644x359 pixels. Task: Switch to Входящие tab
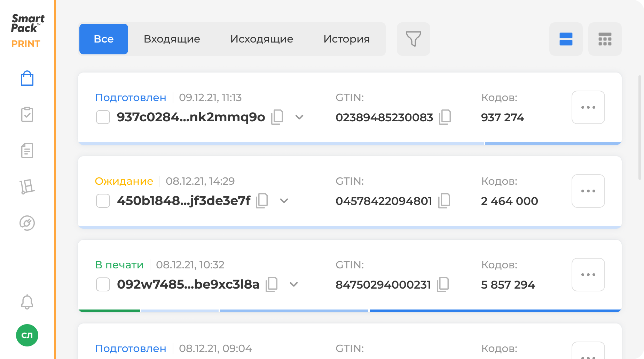click(172, 39)
